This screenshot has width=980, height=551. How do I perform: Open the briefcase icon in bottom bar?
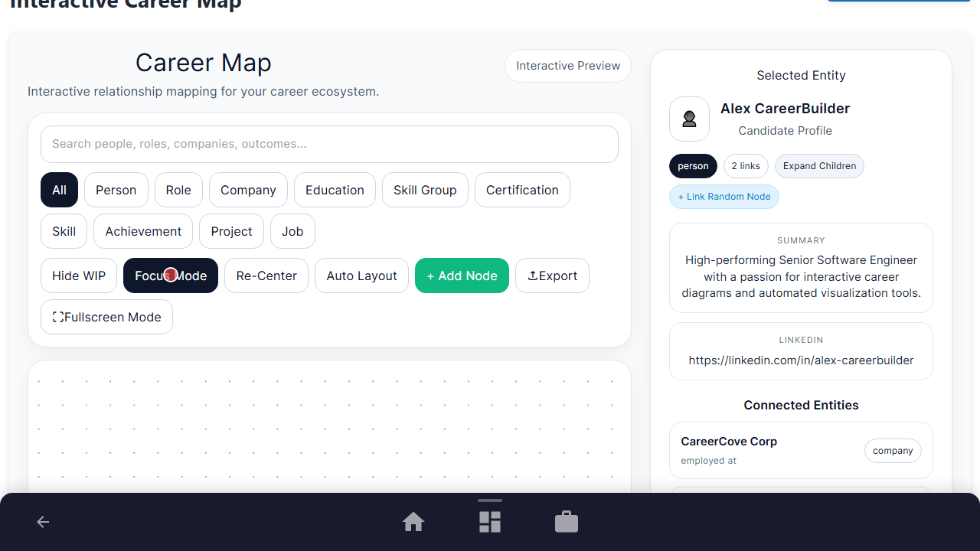pos(567,522)
